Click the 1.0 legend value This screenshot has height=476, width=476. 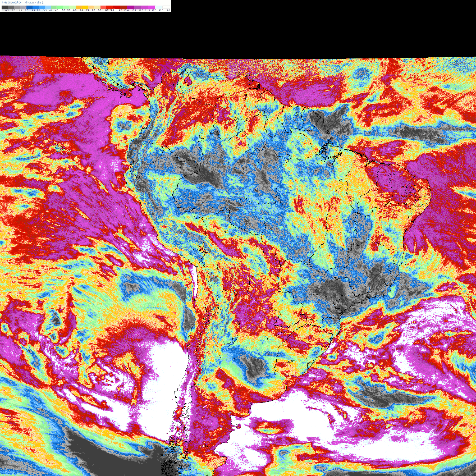pos(13,10)
